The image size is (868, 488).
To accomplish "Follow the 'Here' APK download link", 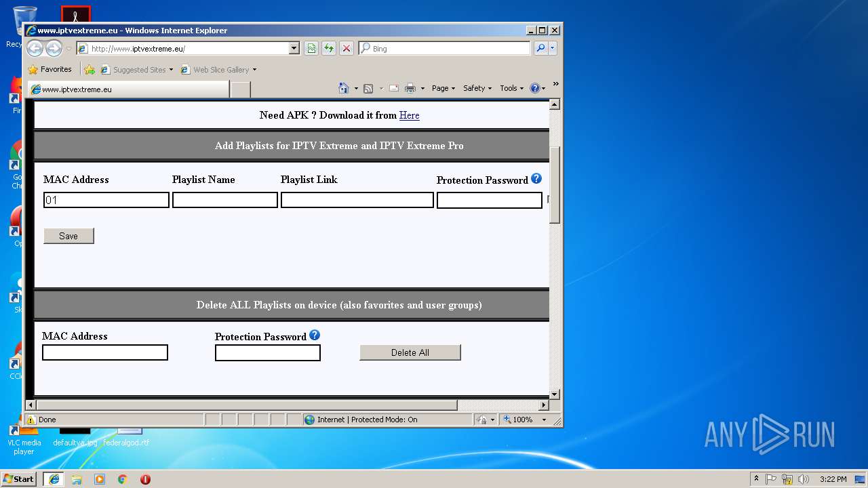I will pyautogui.click(x=409, y=115).
